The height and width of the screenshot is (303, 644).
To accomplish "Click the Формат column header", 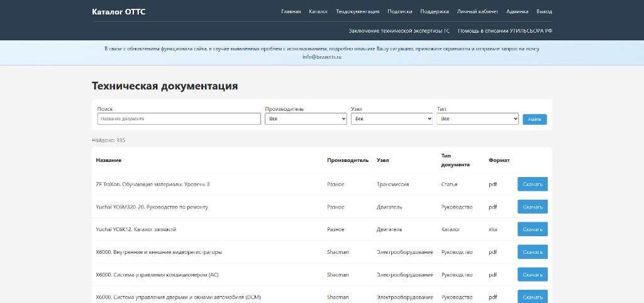I will click(499, 161).
